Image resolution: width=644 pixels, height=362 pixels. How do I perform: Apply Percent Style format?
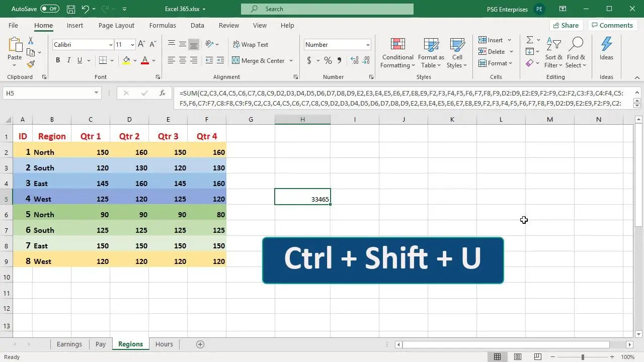tap(328, 60)
